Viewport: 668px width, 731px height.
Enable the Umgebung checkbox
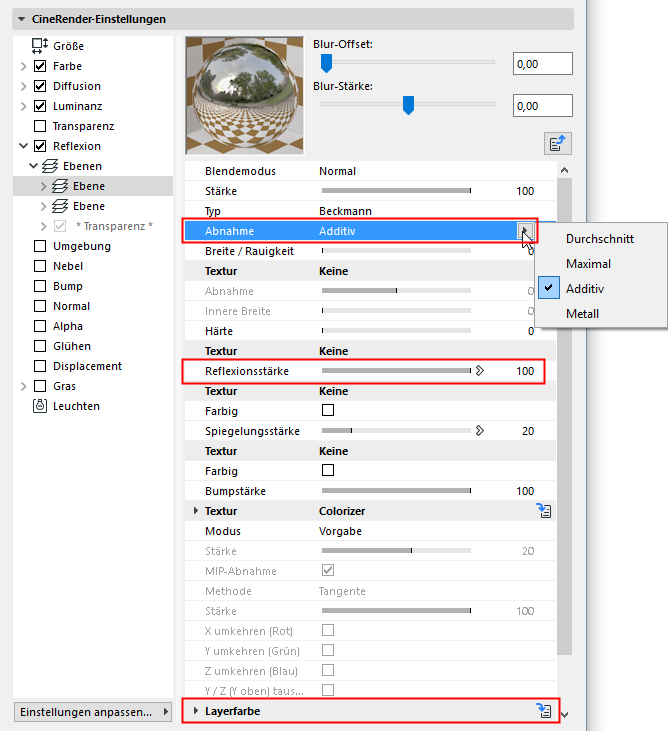(40, 246)
